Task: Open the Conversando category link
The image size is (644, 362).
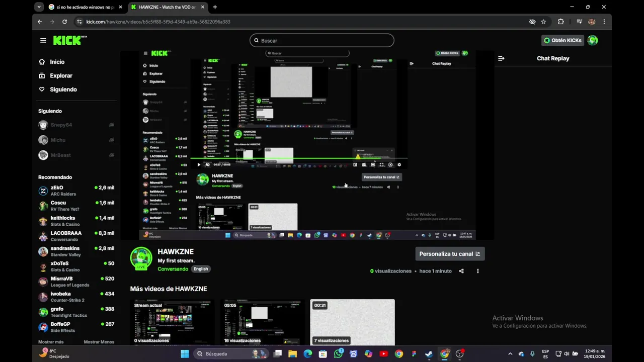Action: coord(173,269)
